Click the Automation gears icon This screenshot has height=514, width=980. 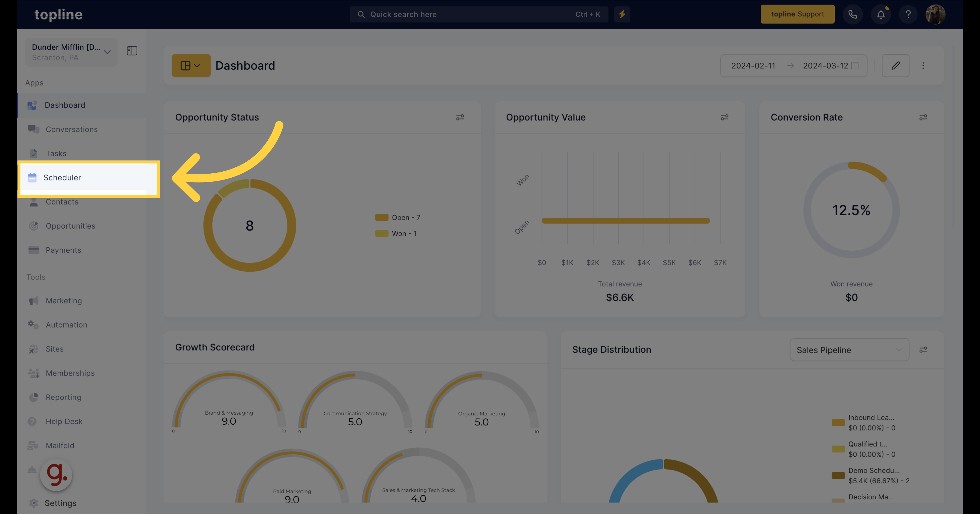[34, 325]
